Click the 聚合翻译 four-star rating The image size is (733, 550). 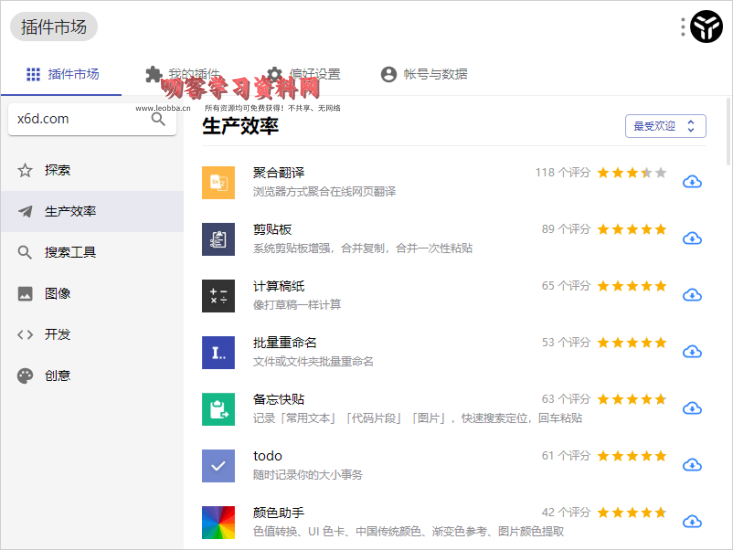(x=632, y=173)
